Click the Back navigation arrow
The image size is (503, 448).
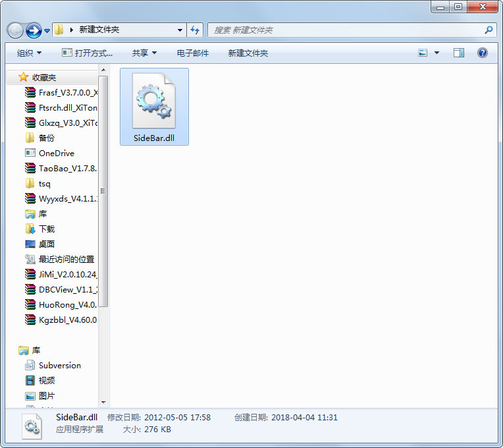(15, 31)
